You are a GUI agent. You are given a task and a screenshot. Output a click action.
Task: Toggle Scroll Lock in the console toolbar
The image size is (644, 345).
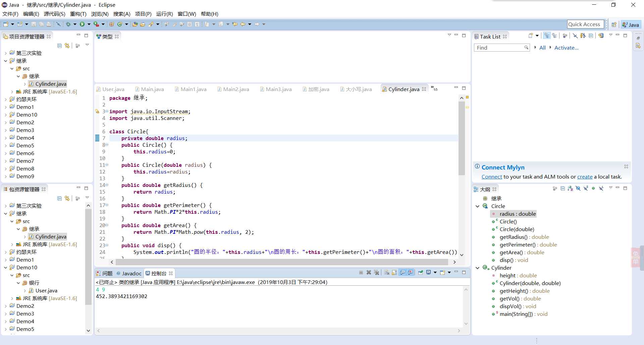[394, 273]
